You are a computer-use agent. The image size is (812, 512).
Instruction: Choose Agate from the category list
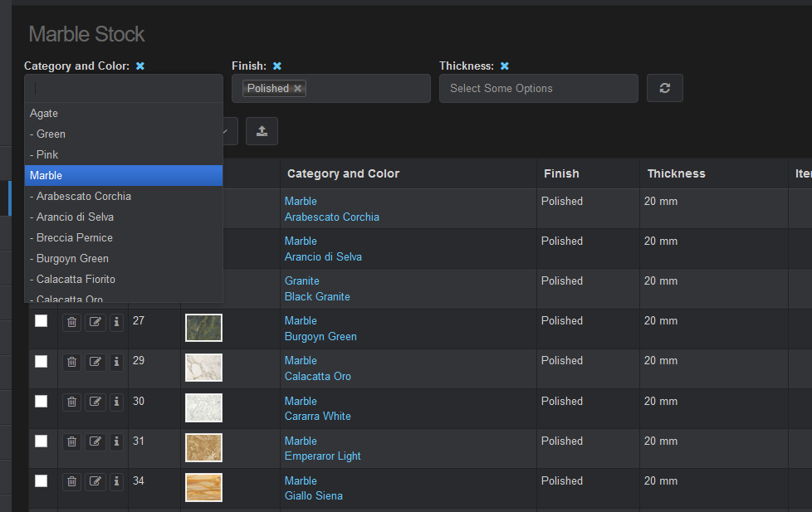coord(44,113)
